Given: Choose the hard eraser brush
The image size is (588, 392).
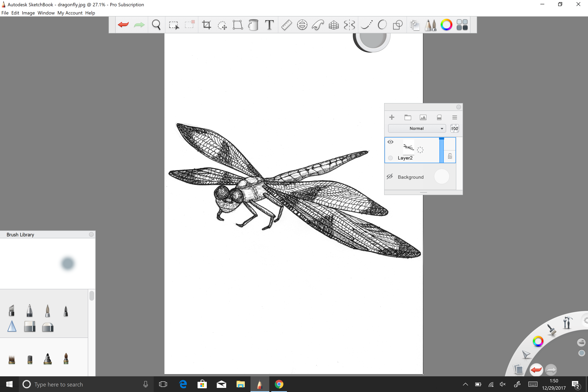Looking at the screenshot, I should coord(30,326).
